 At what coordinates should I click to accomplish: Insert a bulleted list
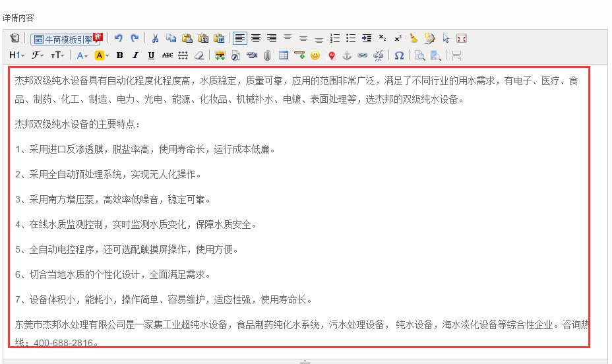tap(351, 38)
